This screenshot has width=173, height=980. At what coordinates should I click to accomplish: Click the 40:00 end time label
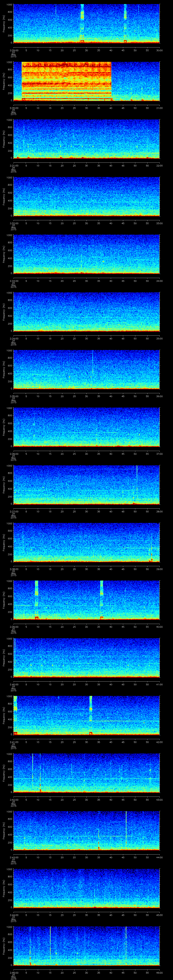159,627
